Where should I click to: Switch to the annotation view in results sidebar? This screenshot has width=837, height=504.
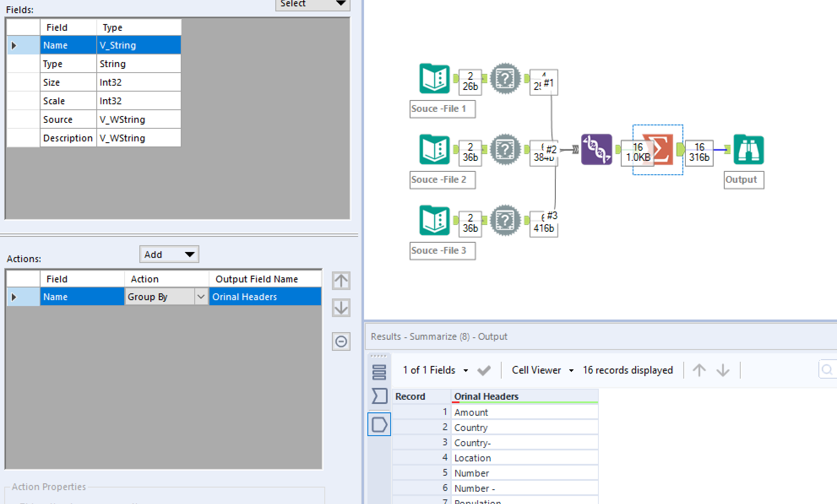click(379, 424)
